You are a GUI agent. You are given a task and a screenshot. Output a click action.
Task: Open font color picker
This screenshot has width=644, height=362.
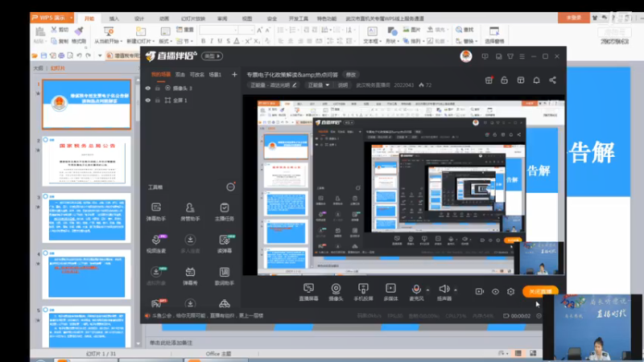(237, 41)
